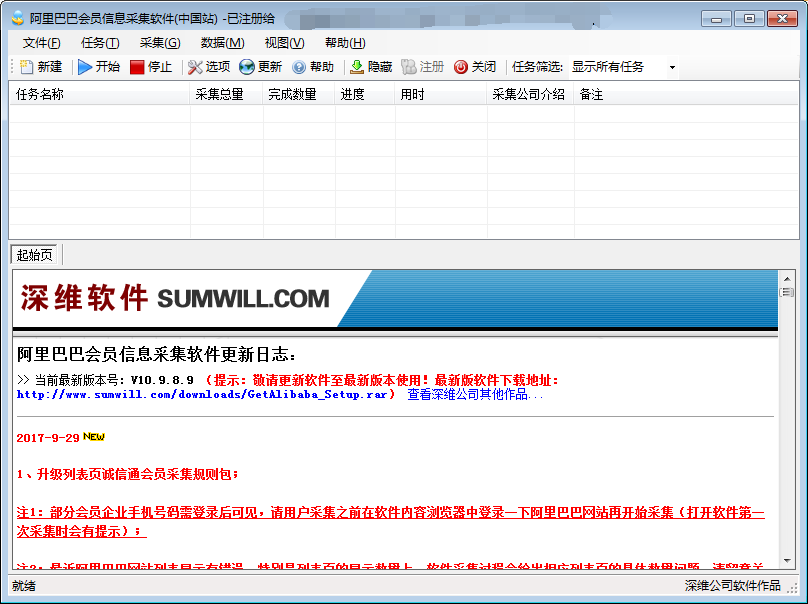Start tasks with the 开始 play icon
The width and height of the screenshot is (808, 604).
click(85, 67)
